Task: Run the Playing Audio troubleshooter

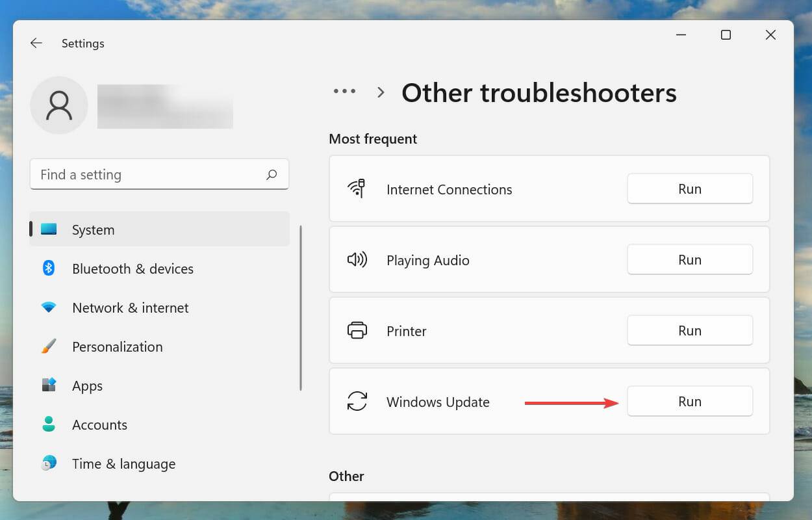Action: tap(690, 259)
